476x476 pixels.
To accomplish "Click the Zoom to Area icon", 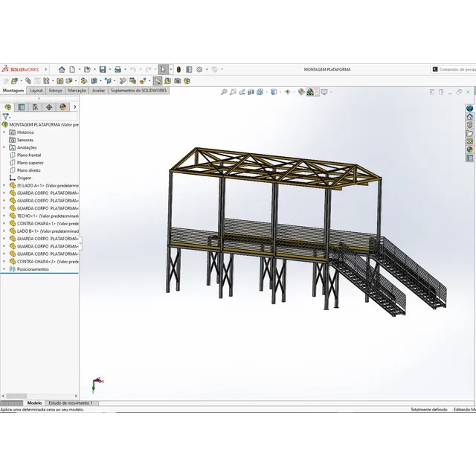I will click(x=233, y=92).
